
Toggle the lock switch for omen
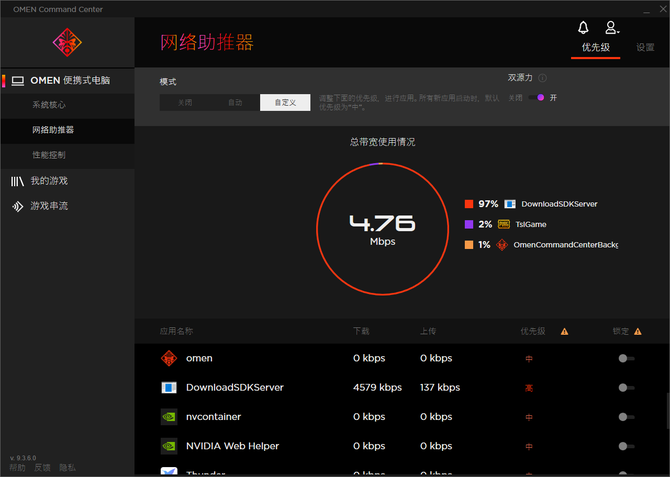click(626, 358)
